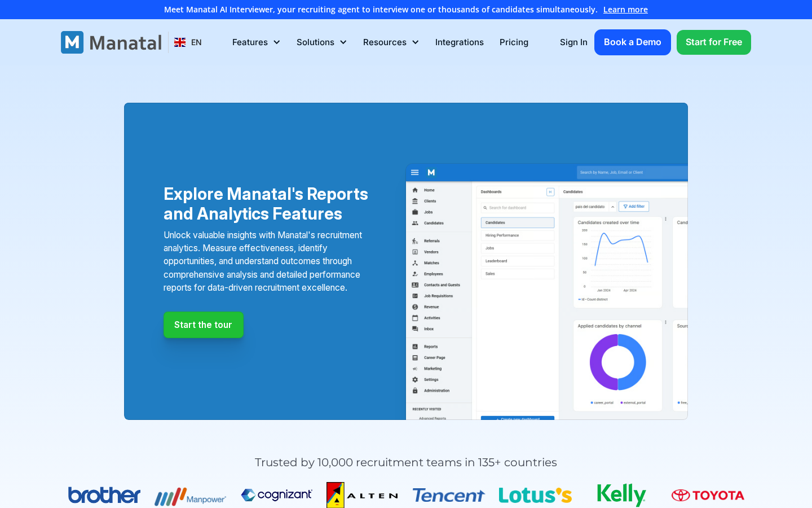
Task: Select the Clients bank icon in the sidebar
Action: [x=415, y=201]
